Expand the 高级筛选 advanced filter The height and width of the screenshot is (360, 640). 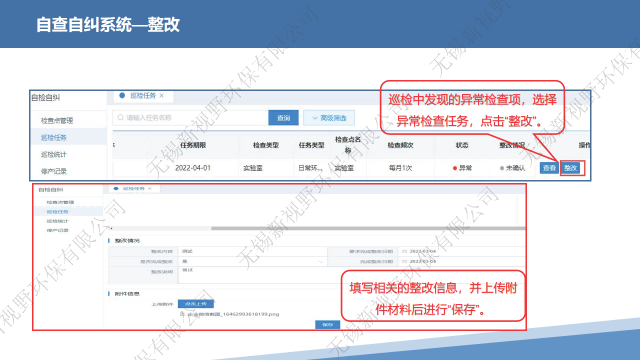(329, 118)
